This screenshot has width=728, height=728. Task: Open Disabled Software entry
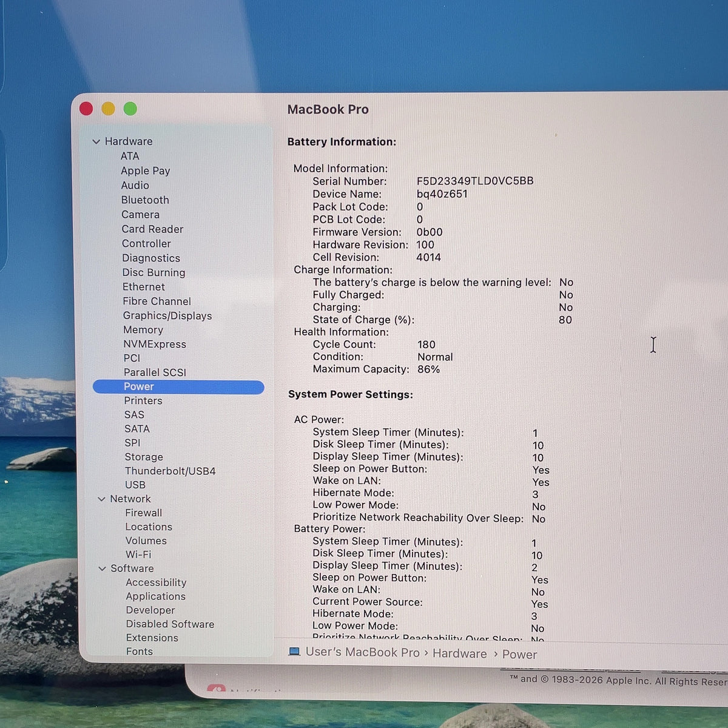[x=170, y=624]
